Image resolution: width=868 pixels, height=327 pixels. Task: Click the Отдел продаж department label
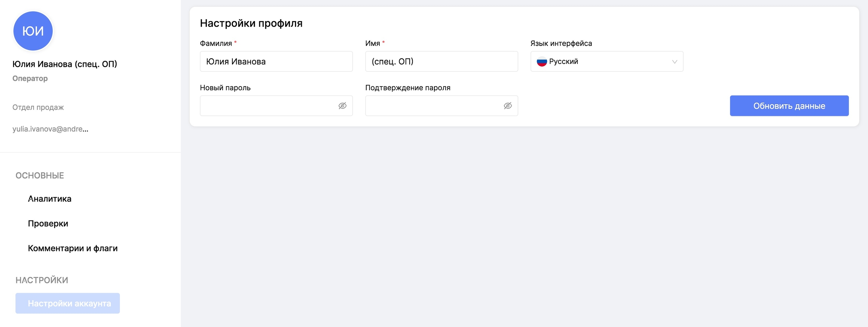[x=38, y=107]
